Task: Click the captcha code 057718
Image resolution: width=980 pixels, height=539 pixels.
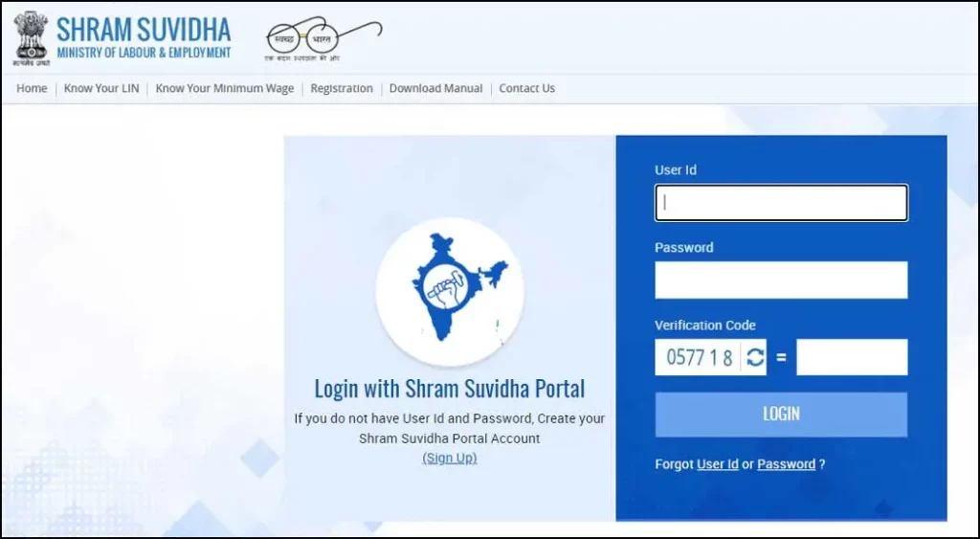Action: 699,357
